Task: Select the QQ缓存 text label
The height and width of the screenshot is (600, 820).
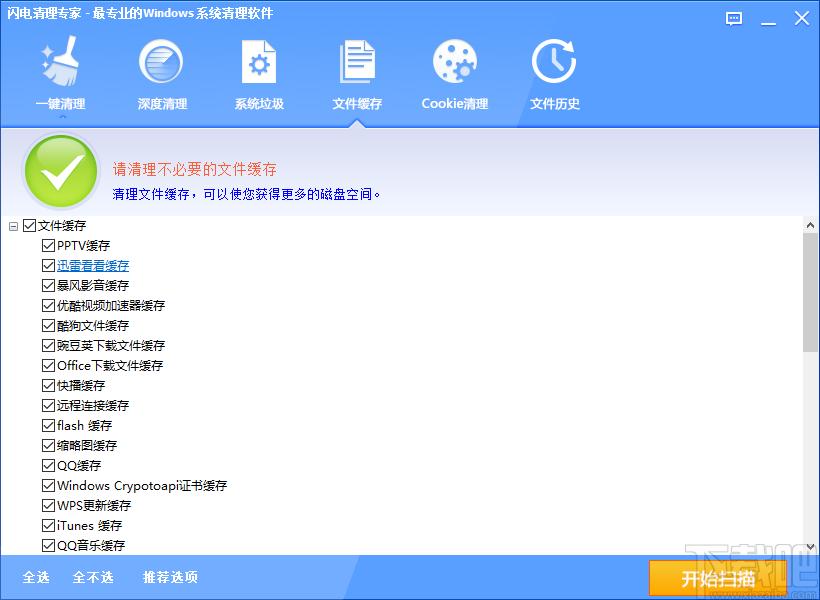Action: tap(79, 465)
